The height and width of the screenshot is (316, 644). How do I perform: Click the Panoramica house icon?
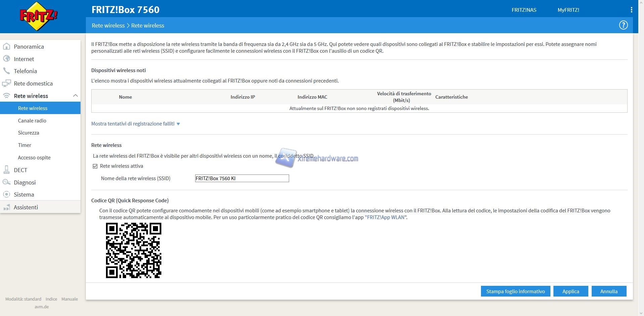[6, 47]
